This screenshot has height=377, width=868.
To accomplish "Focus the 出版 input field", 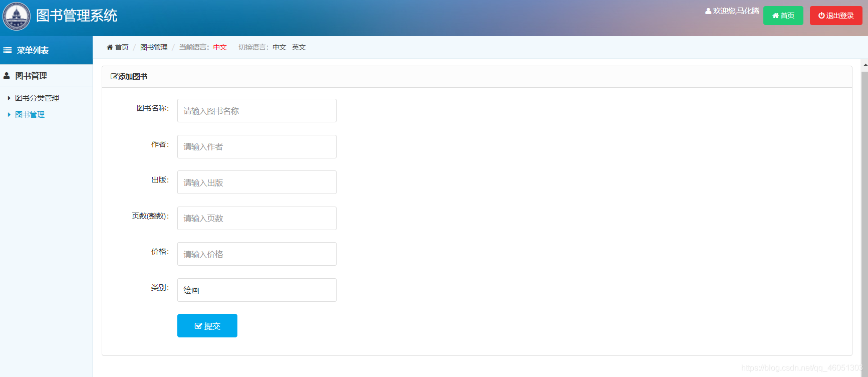I will point(257,182).
